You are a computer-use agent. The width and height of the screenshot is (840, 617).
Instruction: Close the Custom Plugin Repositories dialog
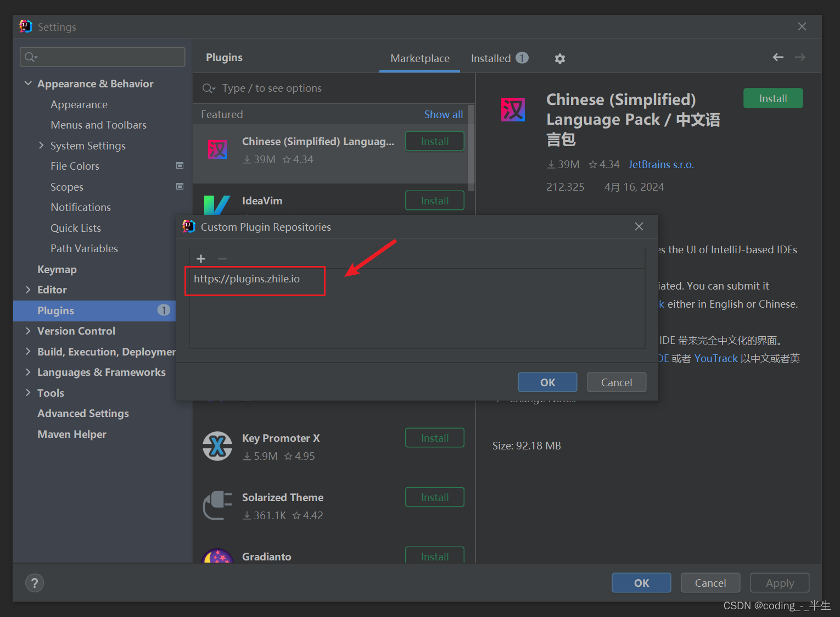[x=639, y=226]
